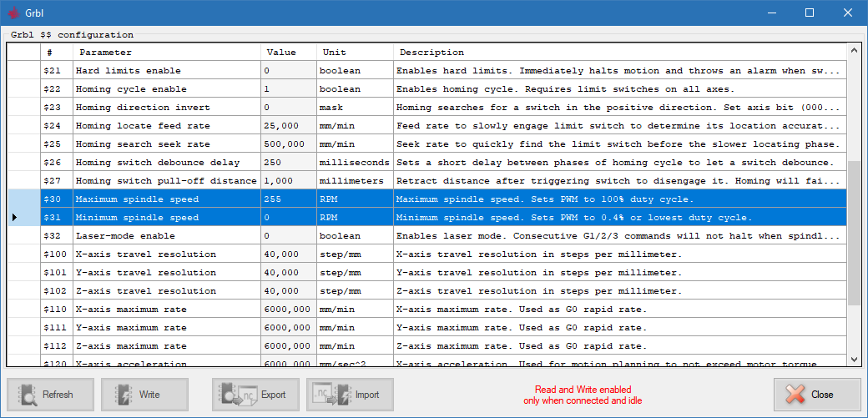The height and width of the screenshot is (418, 868).
Task: Click the $30 cell
Action: click(57, 199)
